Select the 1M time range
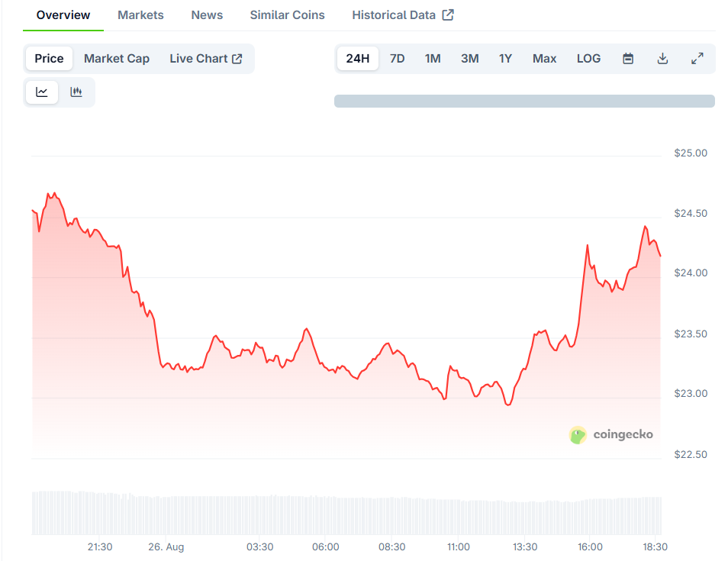 click(433, 59)
